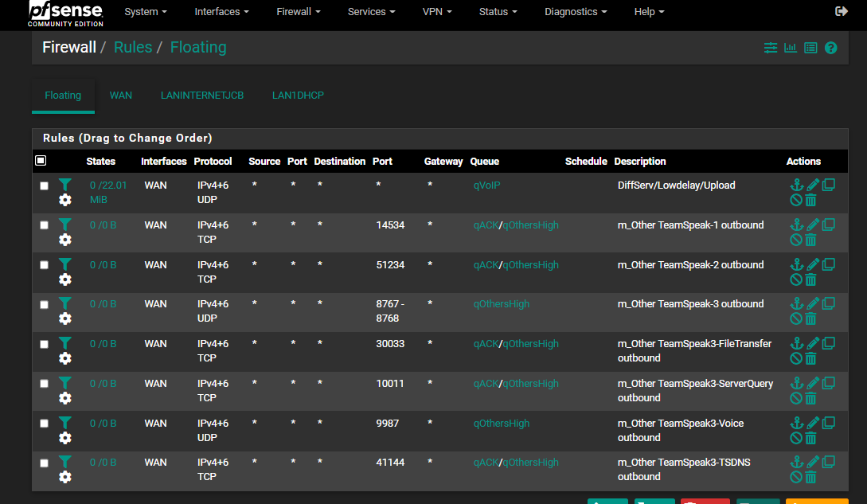Click the gear icon on qVoIP rule row
Screen dimensions: 867x504
[x=65, y=201]
